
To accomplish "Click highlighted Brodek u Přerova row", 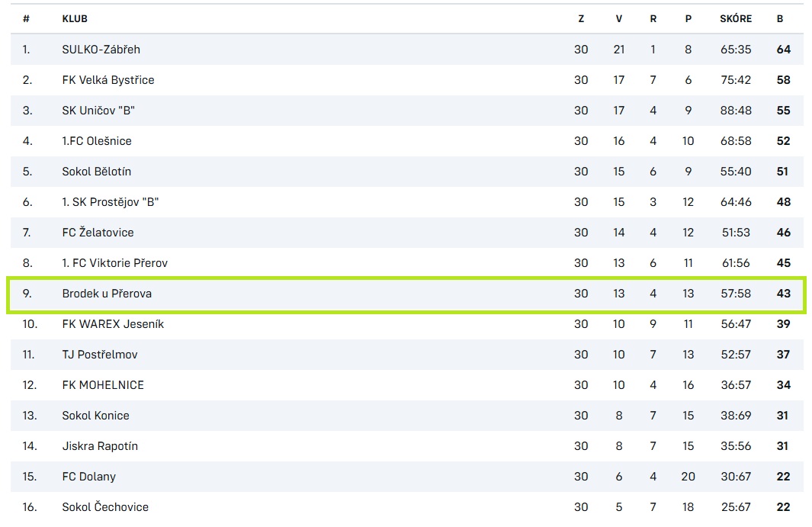I will click(x=406, y=295).
